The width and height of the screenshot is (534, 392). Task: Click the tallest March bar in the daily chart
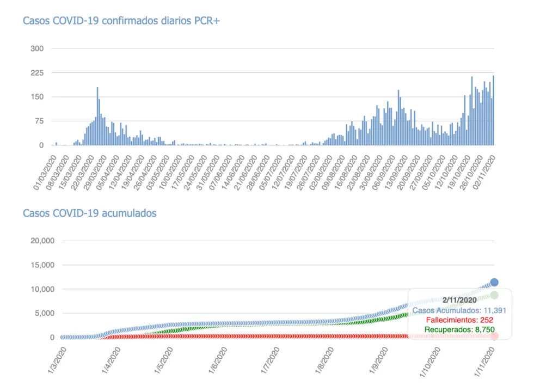[x=97, y=117]
